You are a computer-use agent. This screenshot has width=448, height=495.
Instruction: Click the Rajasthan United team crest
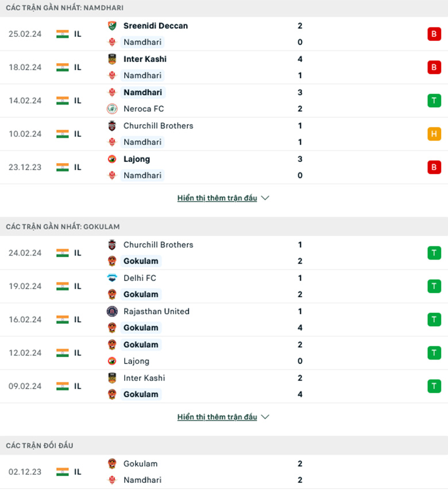[112, 311]
